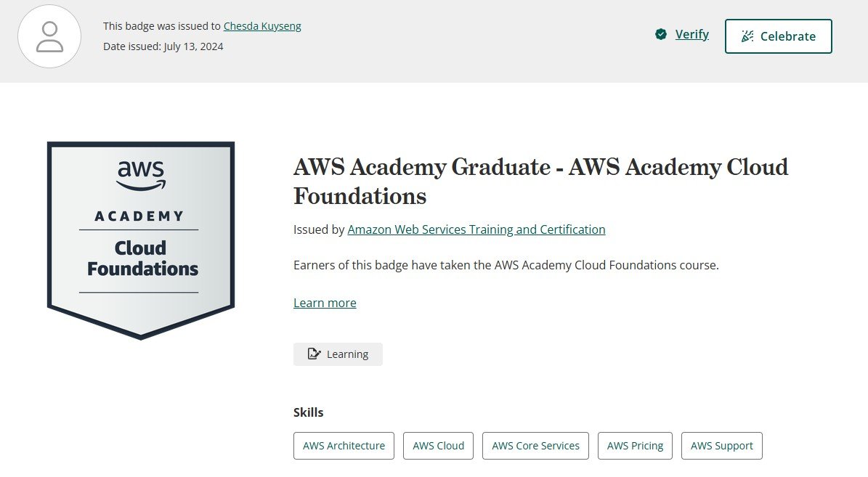Viewport: 868px width, 477px height.
Task: Click the Learn more link
Action: [325, 303]
